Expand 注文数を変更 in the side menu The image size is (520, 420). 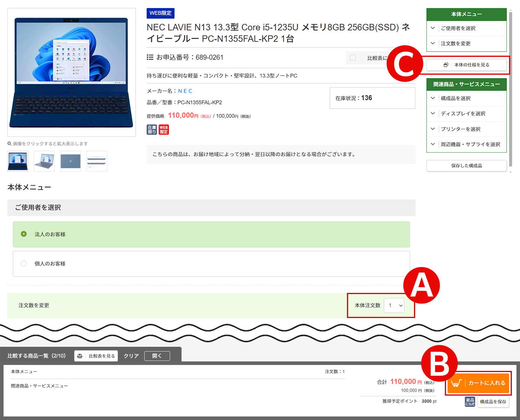coord(466,43)
